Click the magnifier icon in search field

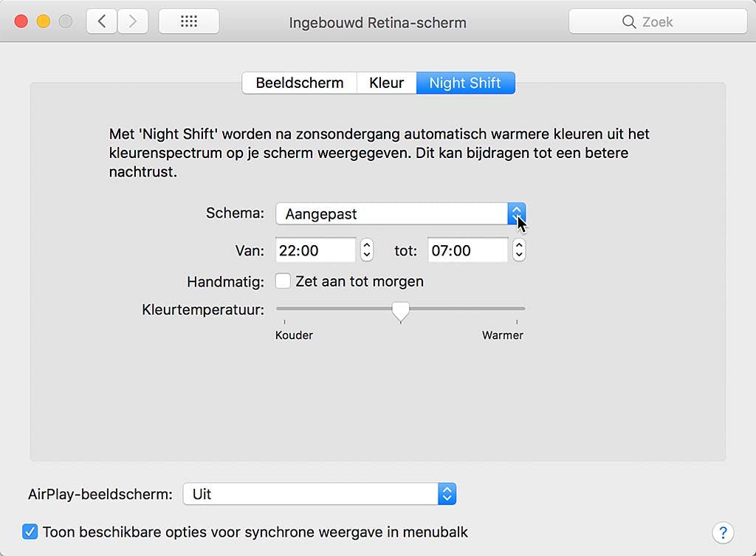point(629,21)
